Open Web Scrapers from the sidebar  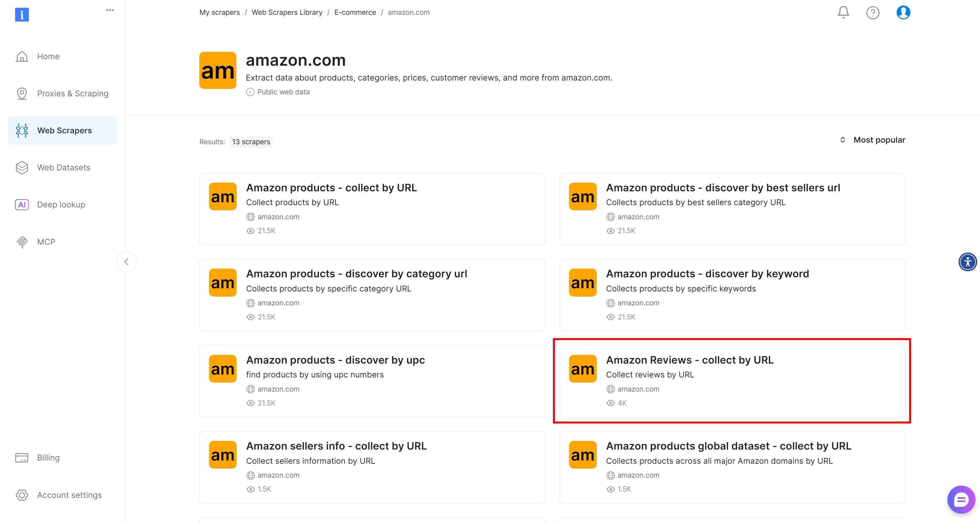pyautogui.click(x=64, y=130)
